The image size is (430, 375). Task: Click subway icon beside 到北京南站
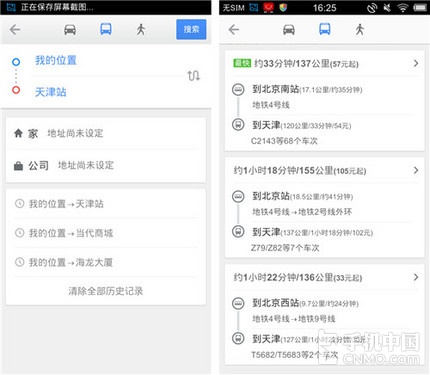pos(238,89)
